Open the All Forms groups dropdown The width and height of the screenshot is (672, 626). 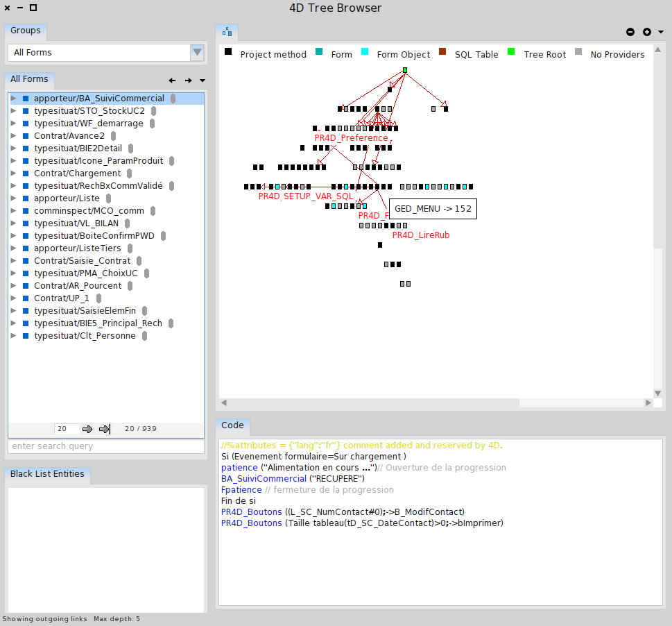coord(197,53)
